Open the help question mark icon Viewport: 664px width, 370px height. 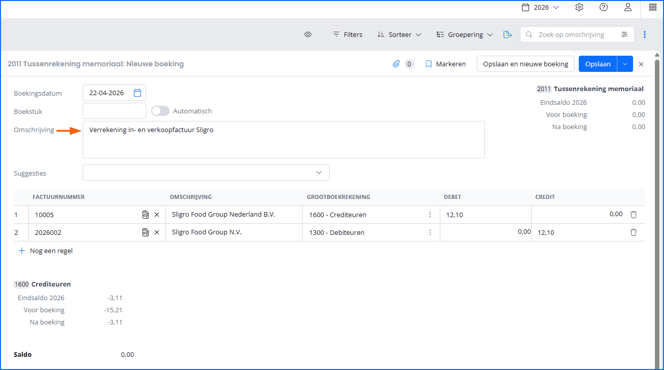(603, 7)
